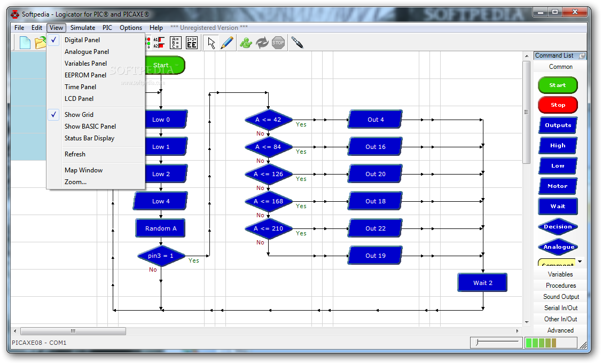Click the simulation speed slider in status bar
Screen dimensions: 602x364
tap(496, 343)
